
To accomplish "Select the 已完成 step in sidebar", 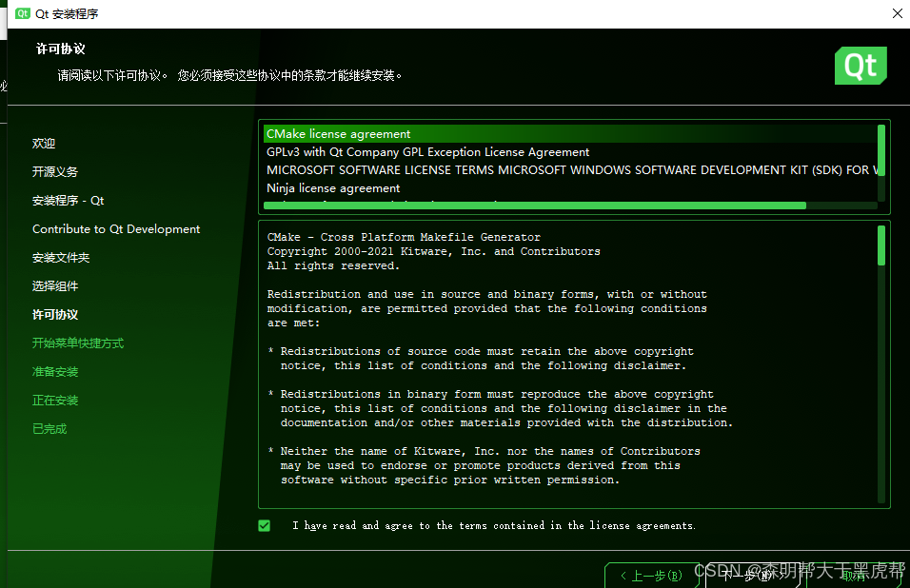I will [49, 428].
